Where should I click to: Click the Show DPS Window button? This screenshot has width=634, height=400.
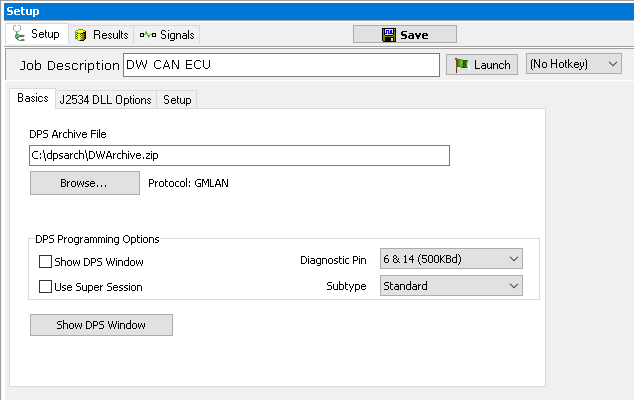tap(101, 325)
